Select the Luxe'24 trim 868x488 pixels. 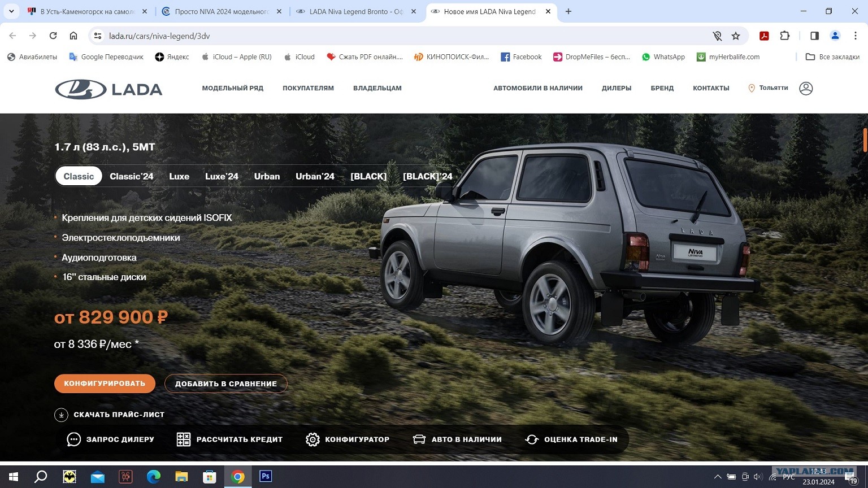(x=222, y=176)
